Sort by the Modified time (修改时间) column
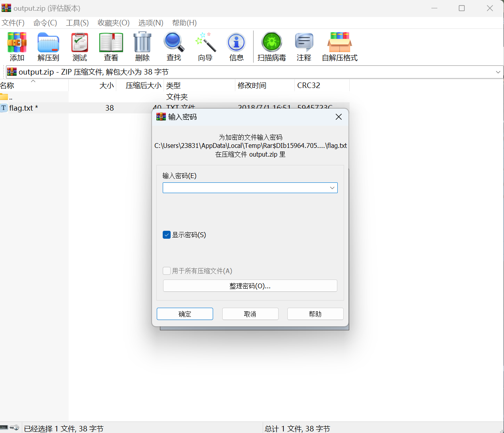 click(265, 85)
